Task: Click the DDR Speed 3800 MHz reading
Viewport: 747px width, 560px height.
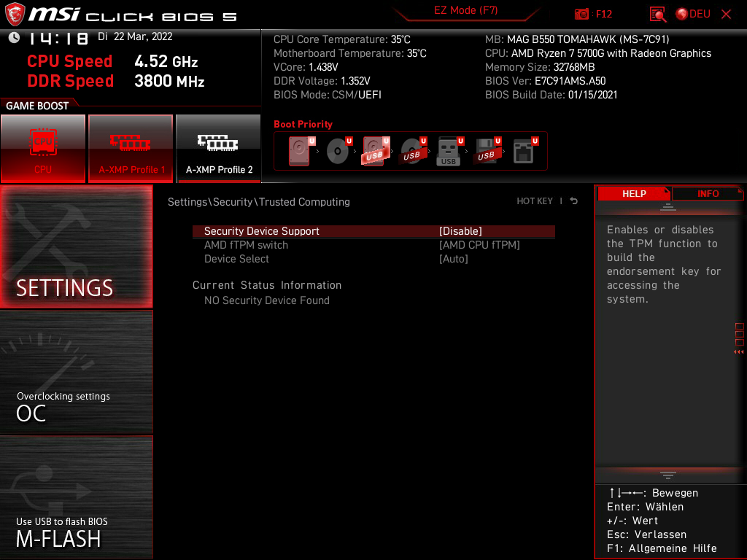Action: tap(116, 81)
